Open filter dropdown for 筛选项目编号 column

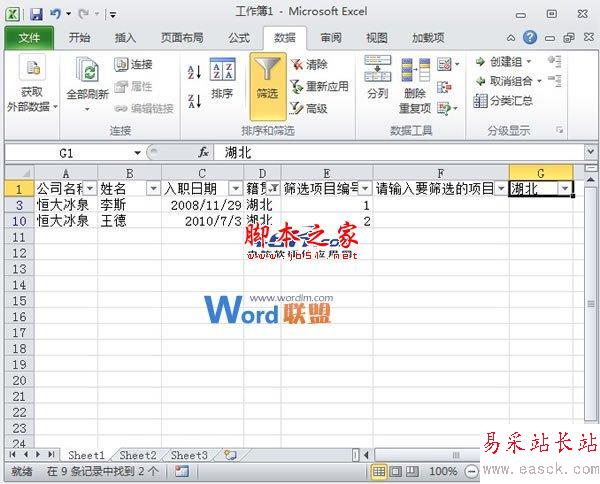365,188
